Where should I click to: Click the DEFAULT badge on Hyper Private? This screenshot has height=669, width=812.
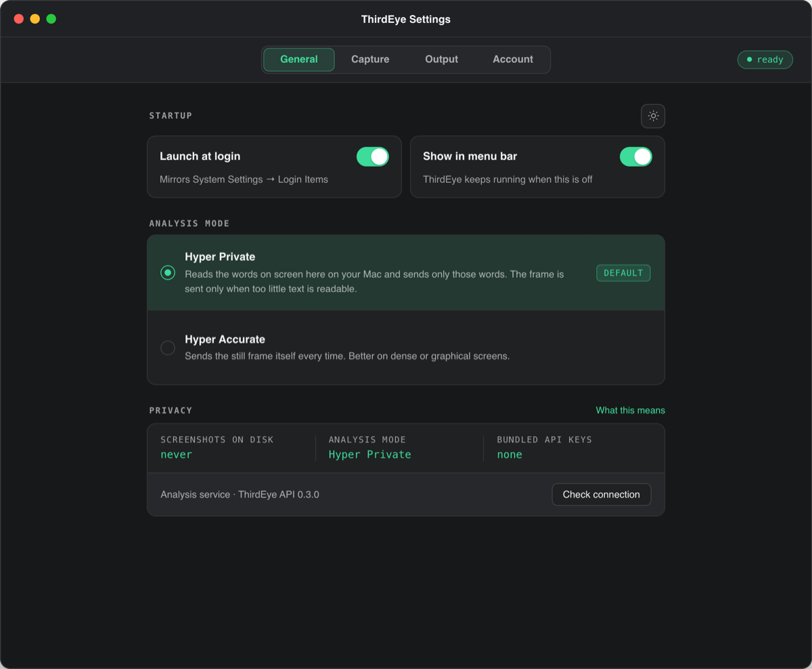click(623, 273)
